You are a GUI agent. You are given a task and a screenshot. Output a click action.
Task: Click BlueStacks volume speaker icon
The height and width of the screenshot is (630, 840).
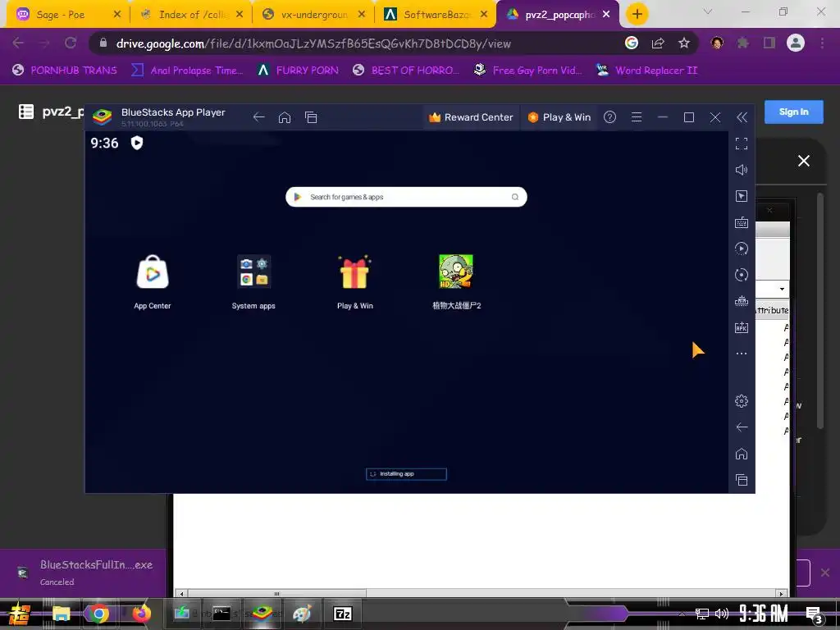[742, 170]
